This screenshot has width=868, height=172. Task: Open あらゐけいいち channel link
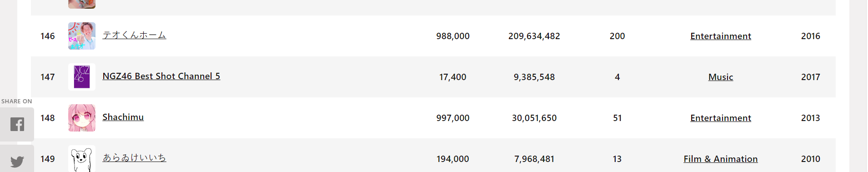[134, 158]
